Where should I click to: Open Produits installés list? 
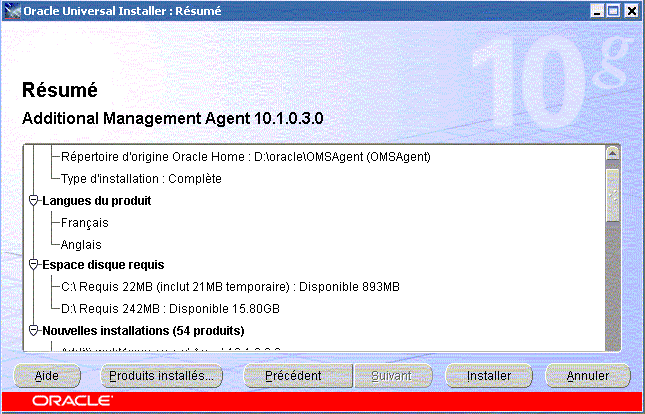(163, 376)
